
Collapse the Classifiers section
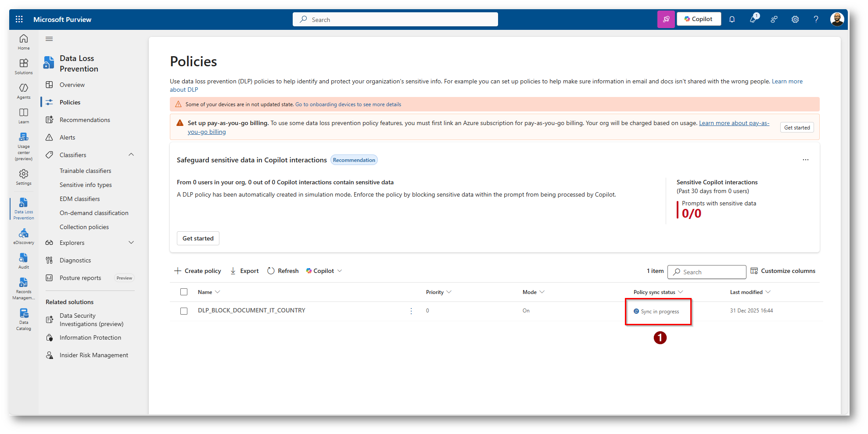(x=131, y=155)
